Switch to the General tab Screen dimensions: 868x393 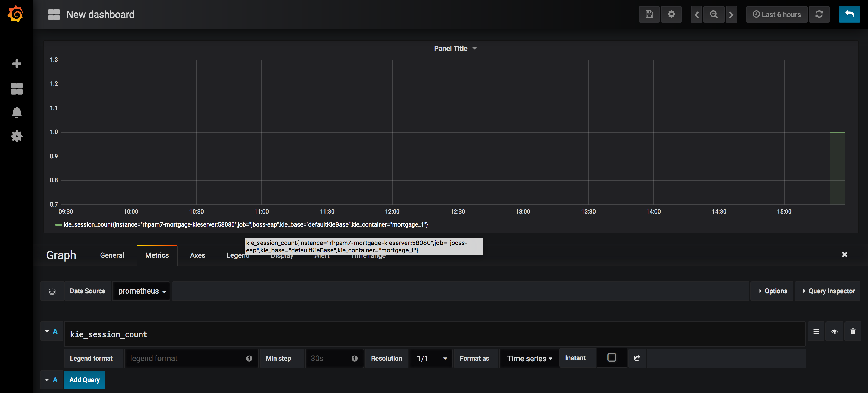(x=112, y=255)
